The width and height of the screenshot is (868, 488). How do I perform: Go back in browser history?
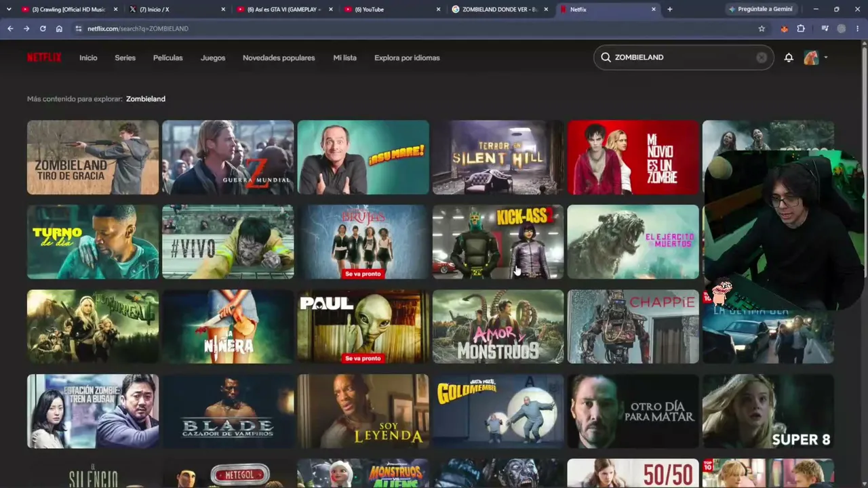(x=10, y=28)
